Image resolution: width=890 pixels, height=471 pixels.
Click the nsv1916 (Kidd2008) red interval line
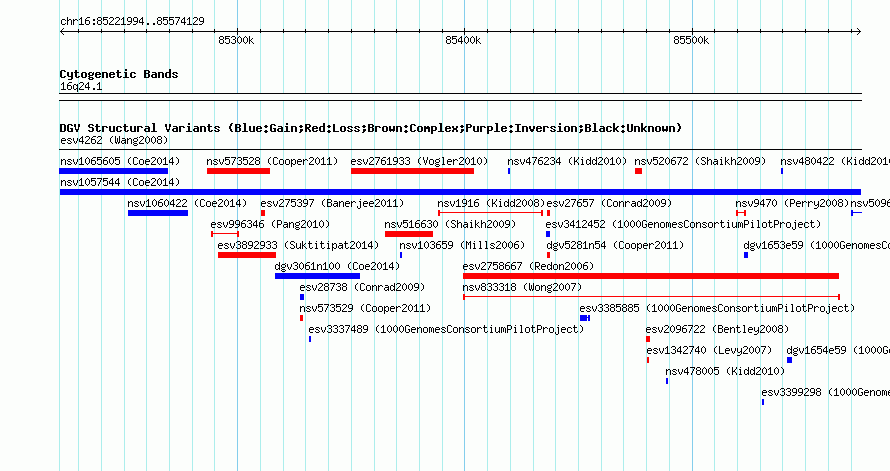(490, 213)
